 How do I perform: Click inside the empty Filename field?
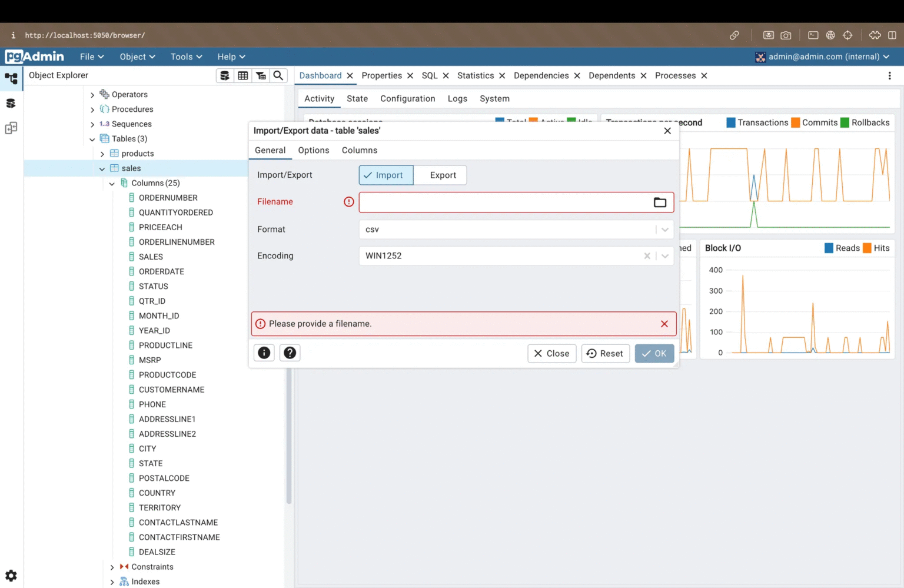506,202
